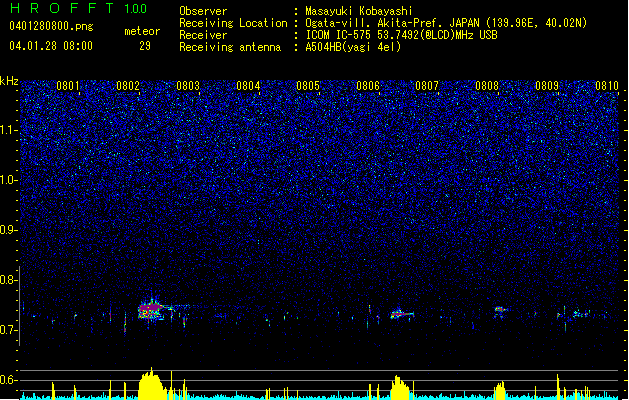This screenshot has height=400, width=629.
Task: Click the 0802 time marker
Action: (x=128, y=85)
